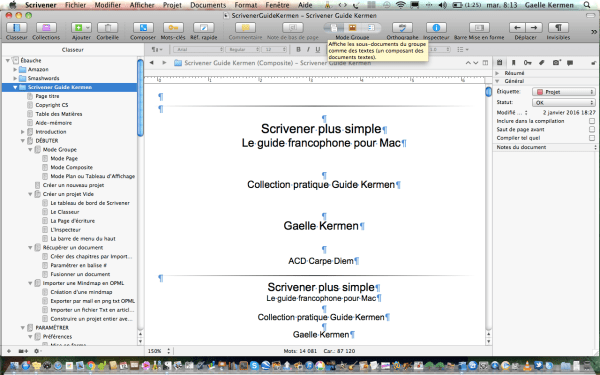Go to next document with header down chevron
Viewport: 600px width, 375px height.
[x=476, y=63]
